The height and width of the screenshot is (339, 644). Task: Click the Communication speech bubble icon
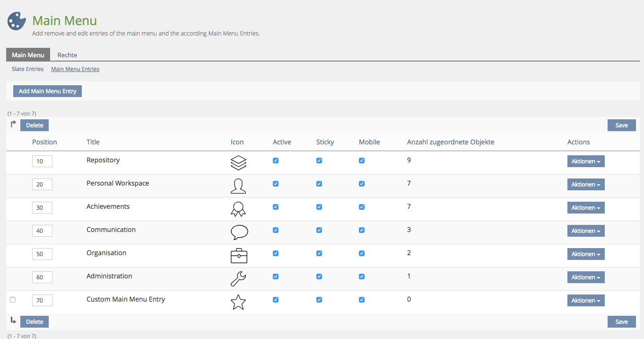tap(239, 232)
